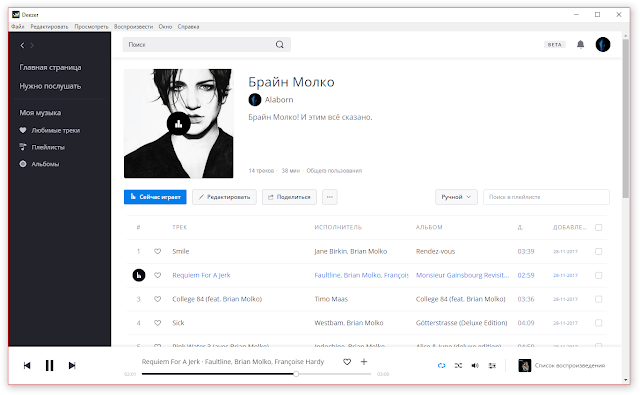This screenshot has width=640, height=395.
Task: Open album Götterstrasse (Deluxe Edition)
Action: tap(461, 323)
